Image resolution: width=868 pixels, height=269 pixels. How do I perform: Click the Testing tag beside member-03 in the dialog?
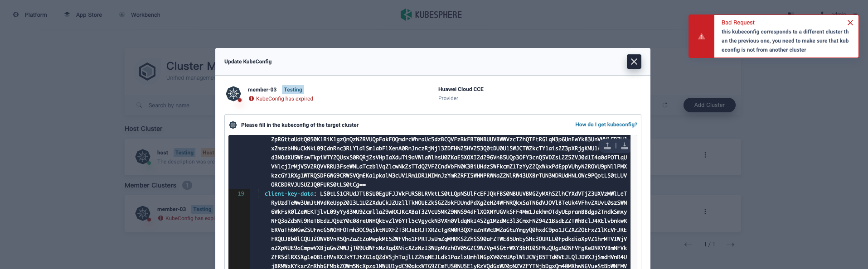pyautogui.click(x=293, y=90)
